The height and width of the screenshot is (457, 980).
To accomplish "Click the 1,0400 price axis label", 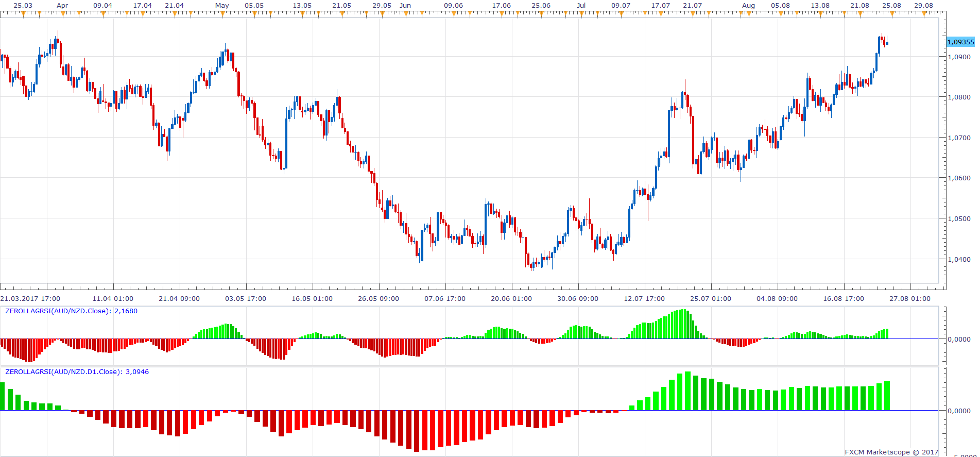I will [x=959, y=259].
